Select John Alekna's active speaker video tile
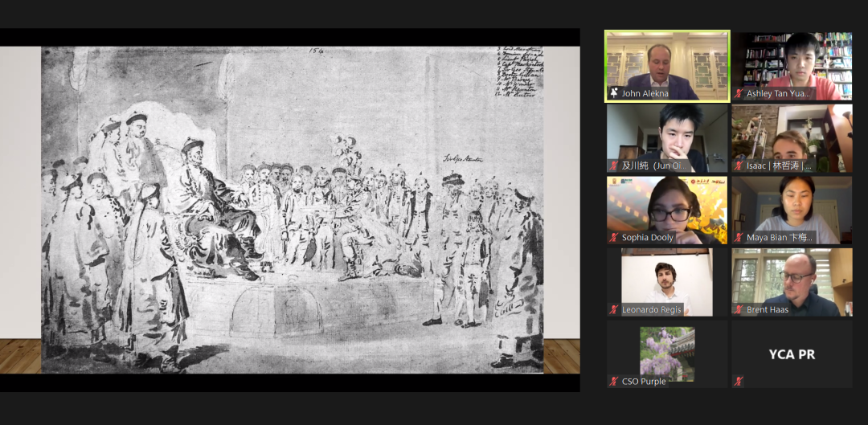Viewport: 868px width, 425px height. coord(667,67)
